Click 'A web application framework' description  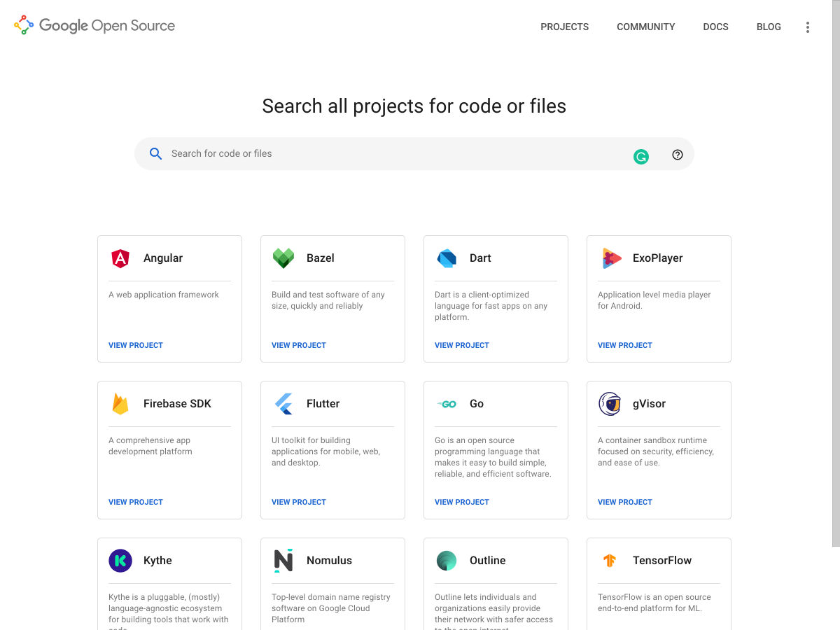tap(164, 295)
